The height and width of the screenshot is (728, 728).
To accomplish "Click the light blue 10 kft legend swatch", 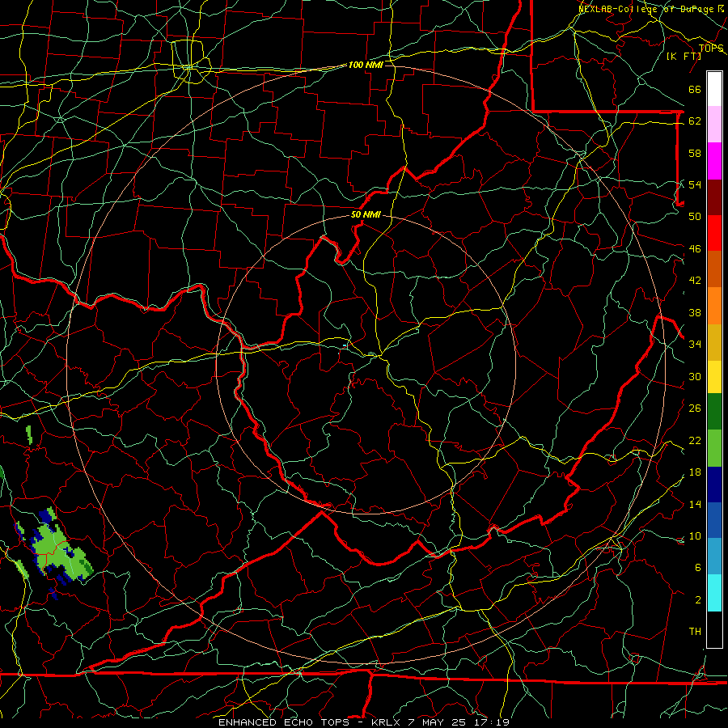I will click(714, 556).
